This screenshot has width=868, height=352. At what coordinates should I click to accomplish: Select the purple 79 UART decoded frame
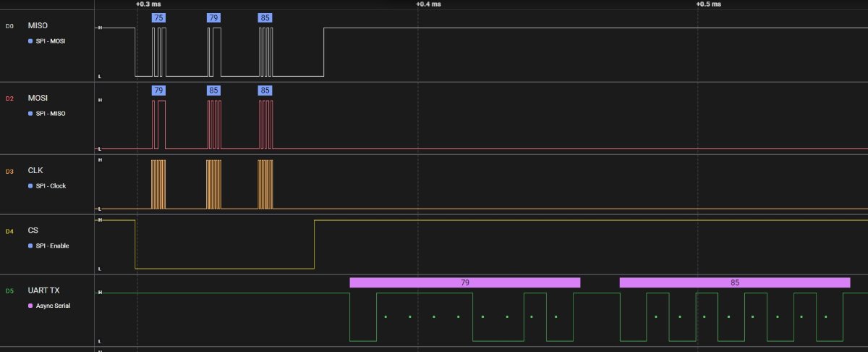(x=464, y=282)
